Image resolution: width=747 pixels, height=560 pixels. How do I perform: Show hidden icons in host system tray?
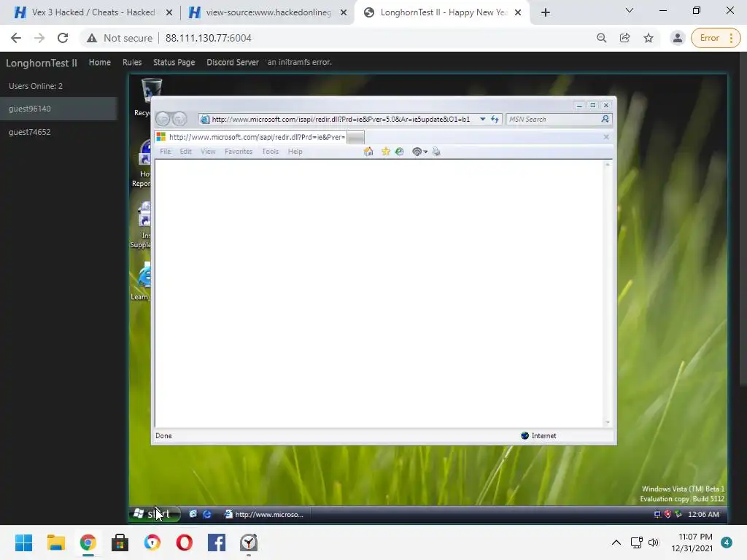[x=616, y=542]
